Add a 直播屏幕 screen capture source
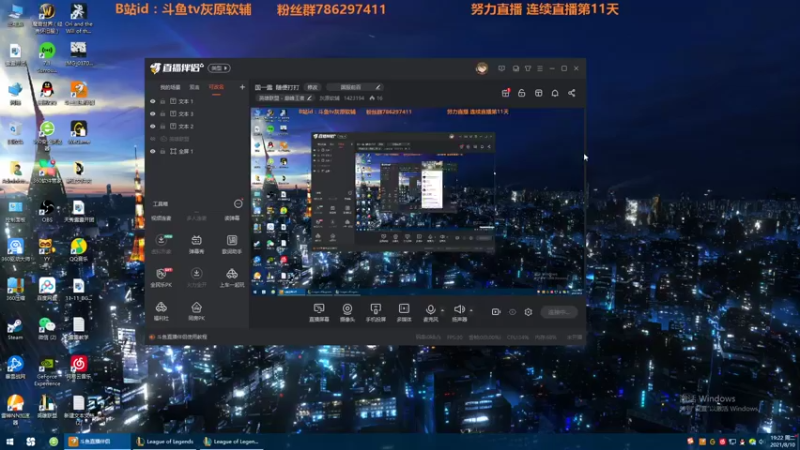This screenshot has height=450, width=800. 319,312
